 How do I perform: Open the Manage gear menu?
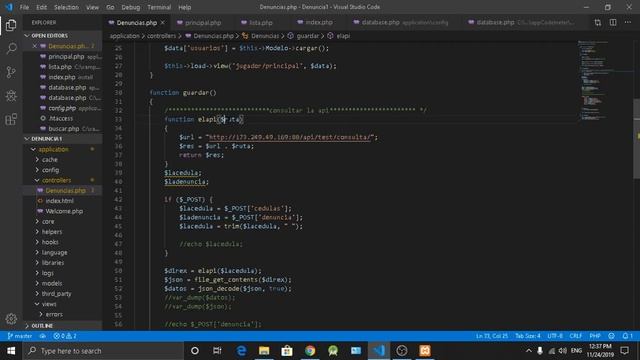click(11, 318)
